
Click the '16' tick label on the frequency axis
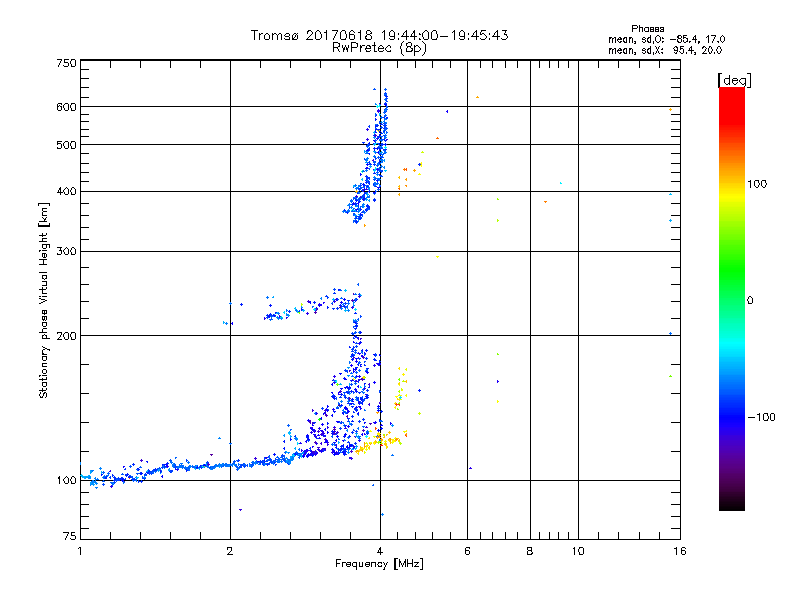point(680,551)
